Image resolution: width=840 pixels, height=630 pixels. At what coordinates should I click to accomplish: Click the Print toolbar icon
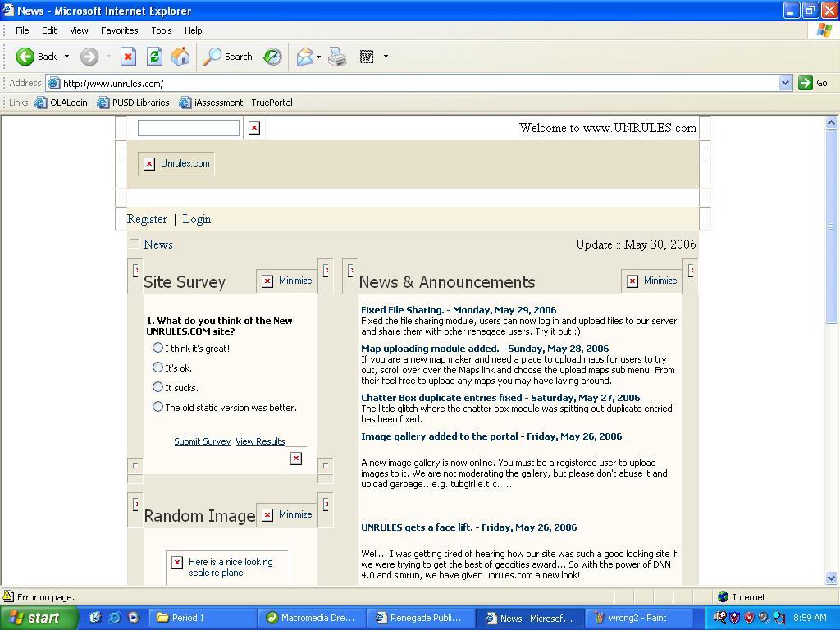pyautogui.click(x=337, y=57)
